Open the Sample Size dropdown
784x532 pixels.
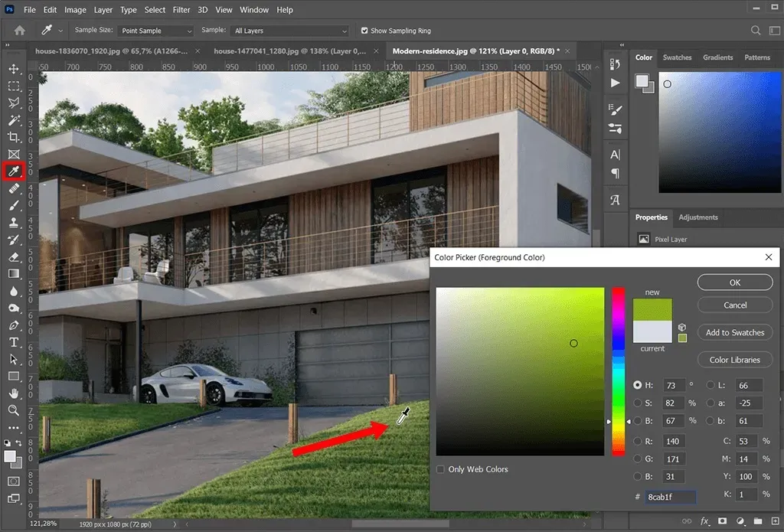tap(155, 31)
